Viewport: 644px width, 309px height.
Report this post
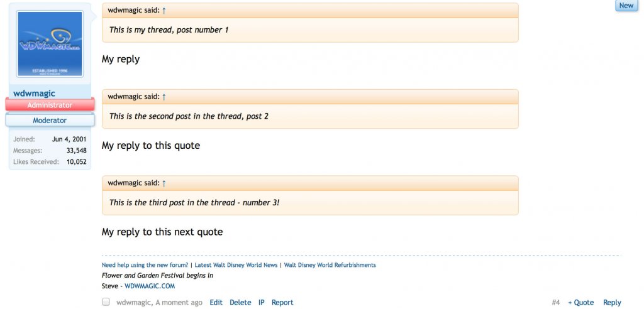click(282, 303)
